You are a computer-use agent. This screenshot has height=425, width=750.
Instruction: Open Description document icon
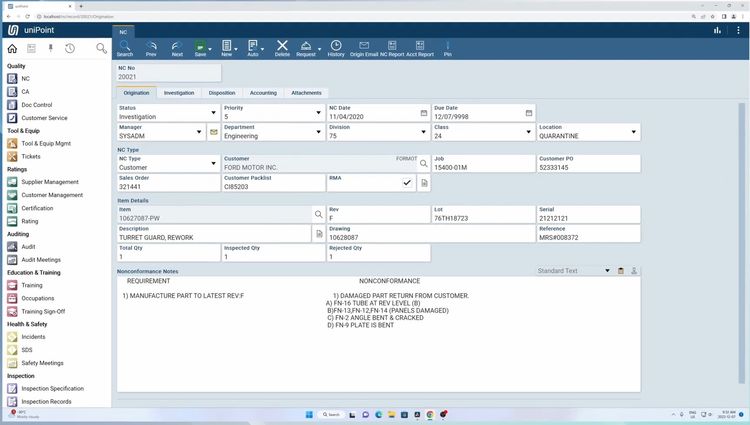(x=319, y=234)
